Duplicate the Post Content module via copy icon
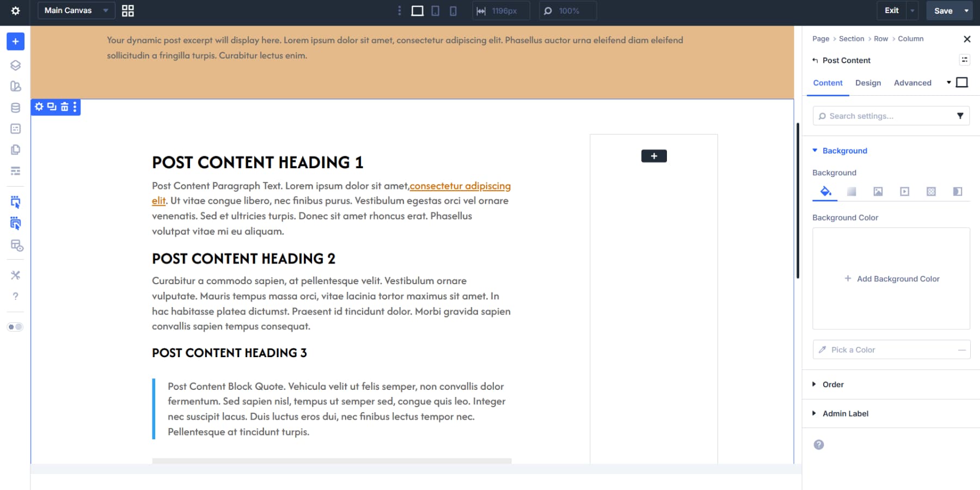Viewport: 980px width, 490px height. [x=51, y=107]
